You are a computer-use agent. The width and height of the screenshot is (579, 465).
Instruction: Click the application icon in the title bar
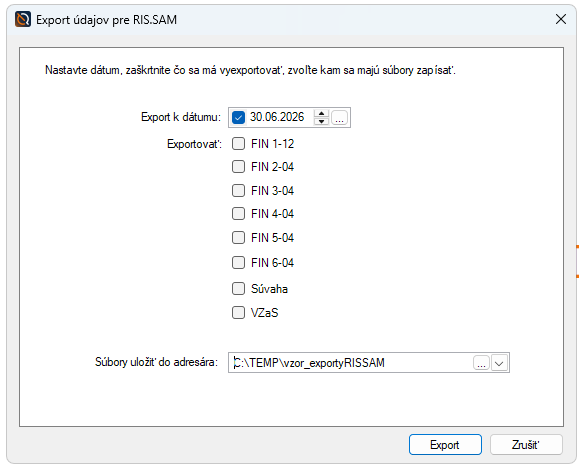point(23,19)
